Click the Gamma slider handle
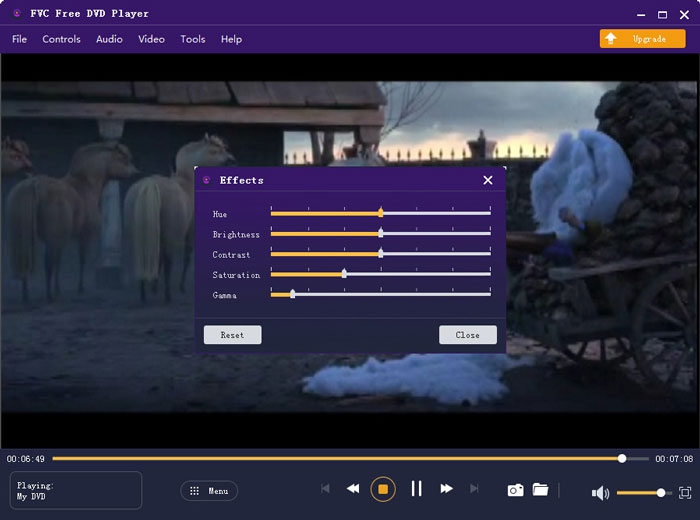 point(292,294)
